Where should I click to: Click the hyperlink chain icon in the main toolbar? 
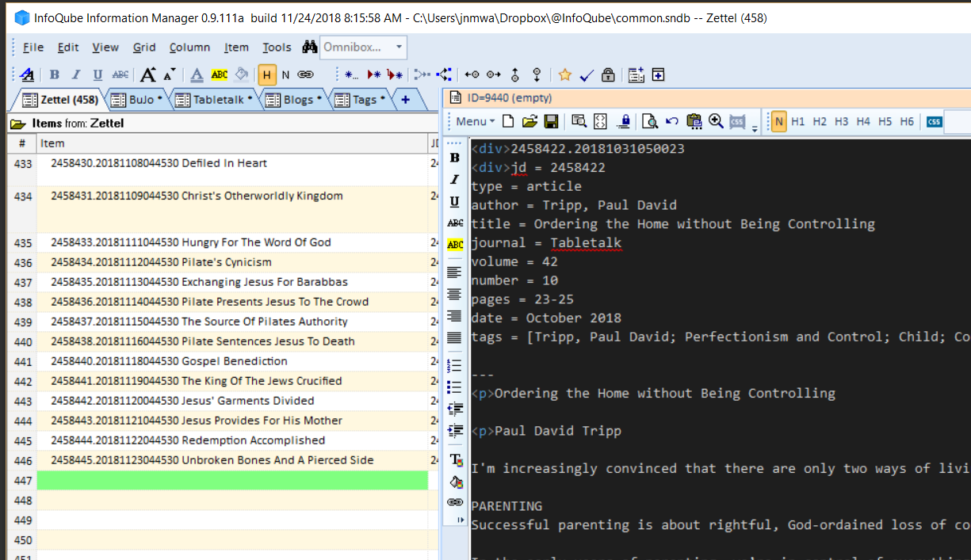coord(305,74)
